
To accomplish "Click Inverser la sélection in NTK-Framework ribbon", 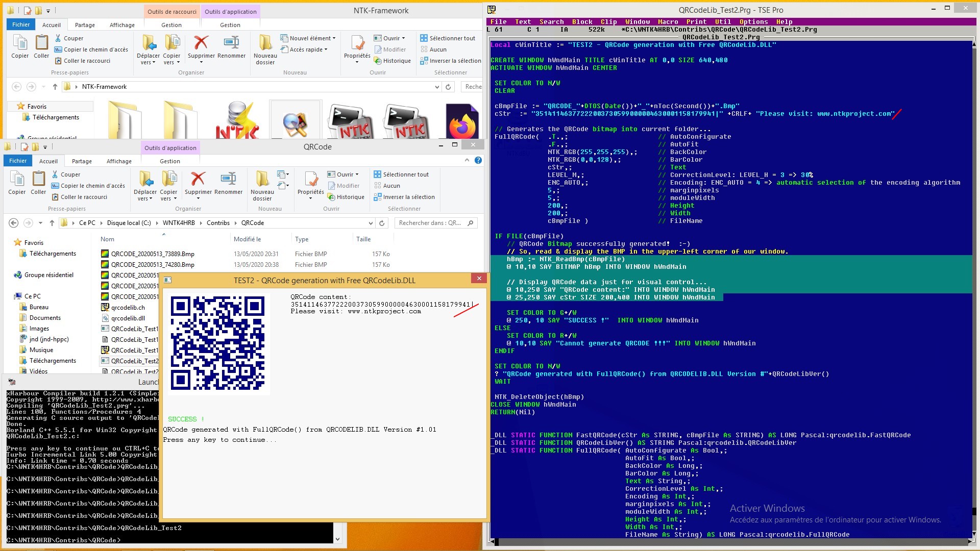I will (450, 61).
